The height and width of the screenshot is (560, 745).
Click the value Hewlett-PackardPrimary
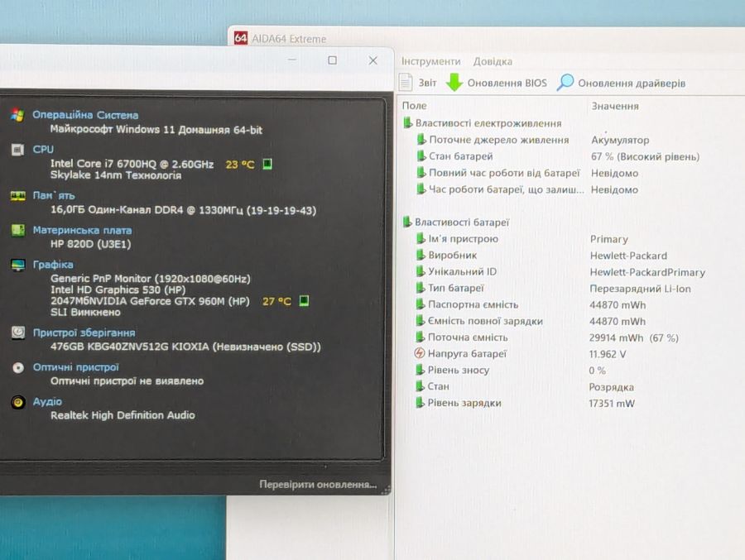coord(647,272)
